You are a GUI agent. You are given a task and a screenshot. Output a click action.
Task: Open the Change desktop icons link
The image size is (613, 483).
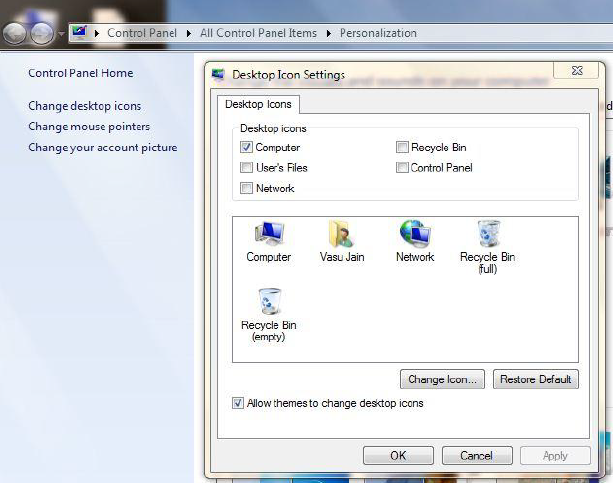pyautogui.click(x=84, y=106)
